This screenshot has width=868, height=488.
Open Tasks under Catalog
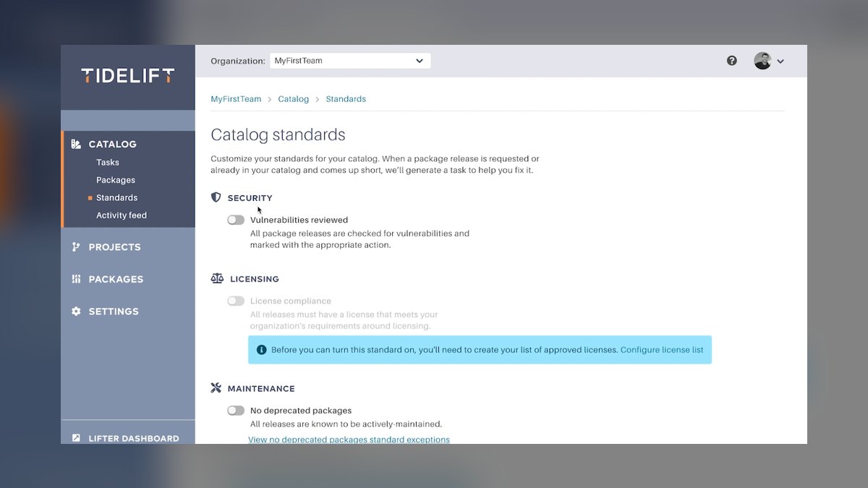point(108,163)
